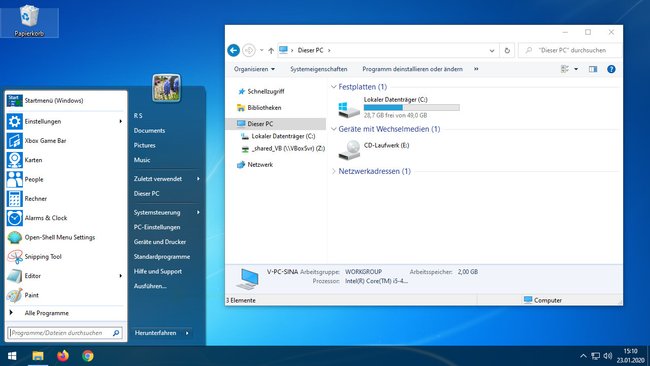Image resolution: width=650 pixels, height=366 pixels.
Task: Click Programm deinstallieren oder ändern
Action: click(x=412, y=69)
